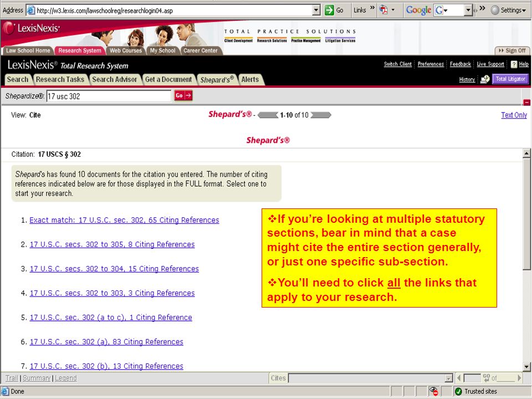
Task: Click the Help question mark icon
Action: 514,64
